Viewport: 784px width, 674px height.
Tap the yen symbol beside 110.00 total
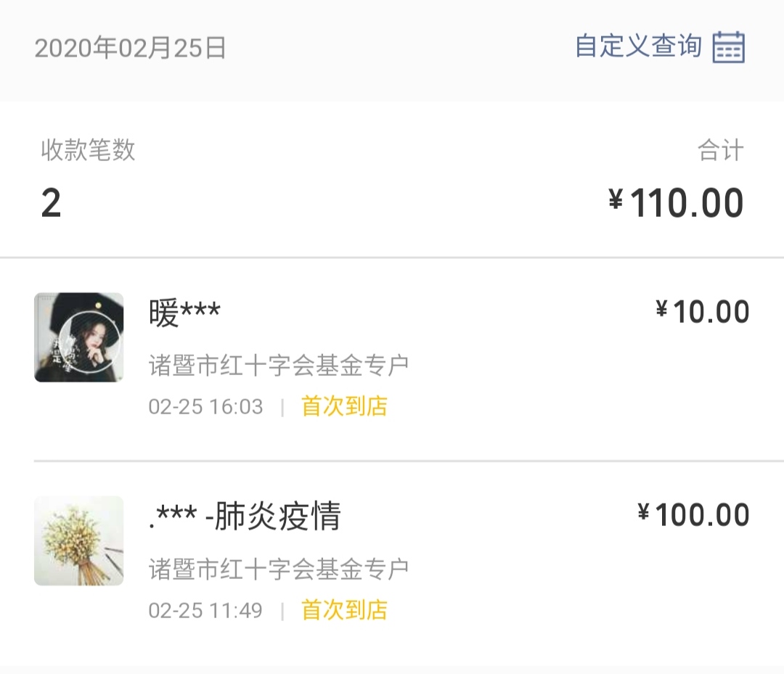pos(616,200)
